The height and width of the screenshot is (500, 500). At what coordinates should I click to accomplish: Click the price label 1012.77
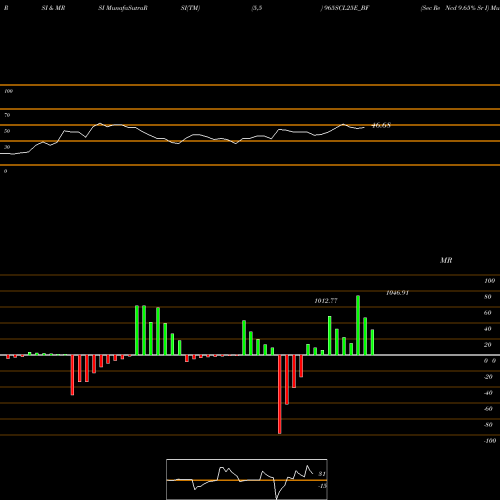pyautogui.click(x=326, y=301)
